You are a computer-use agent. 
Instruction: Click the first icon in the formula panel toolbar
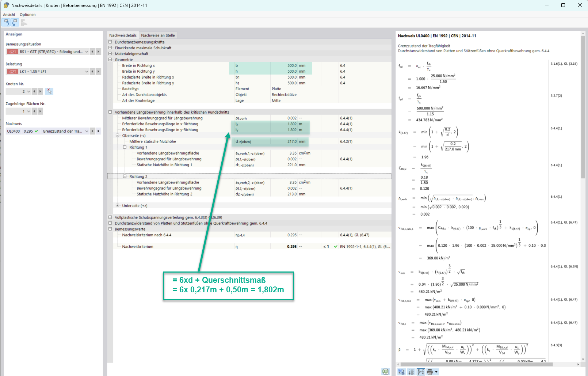pos(402,372)
